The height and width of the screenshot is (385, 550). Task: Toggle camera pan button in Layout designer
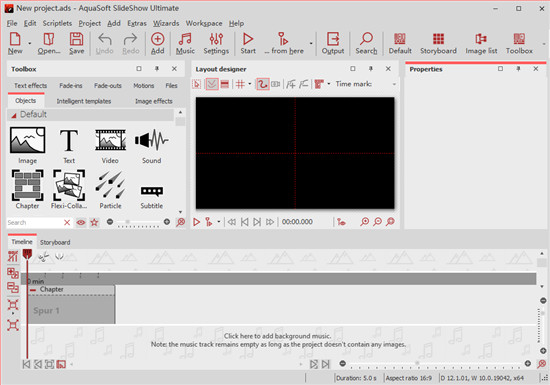(276, 84)
